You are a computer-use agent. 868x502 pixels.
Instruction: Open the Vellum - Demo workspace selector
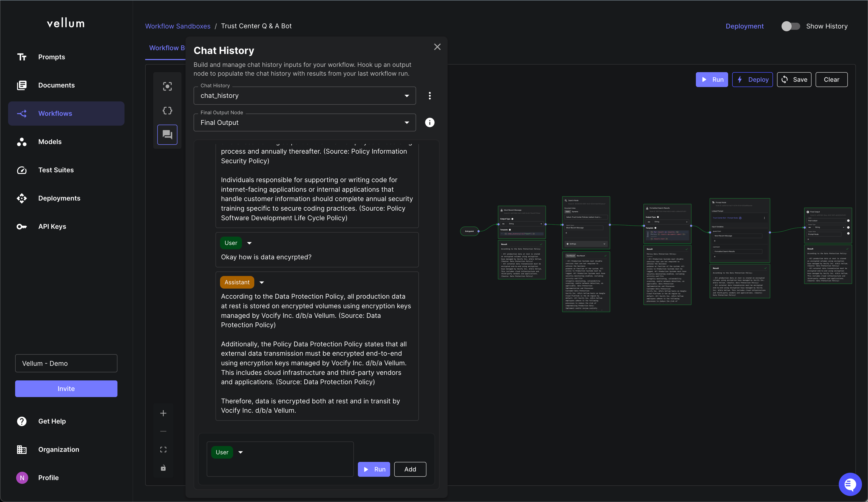tap(66, 364)
